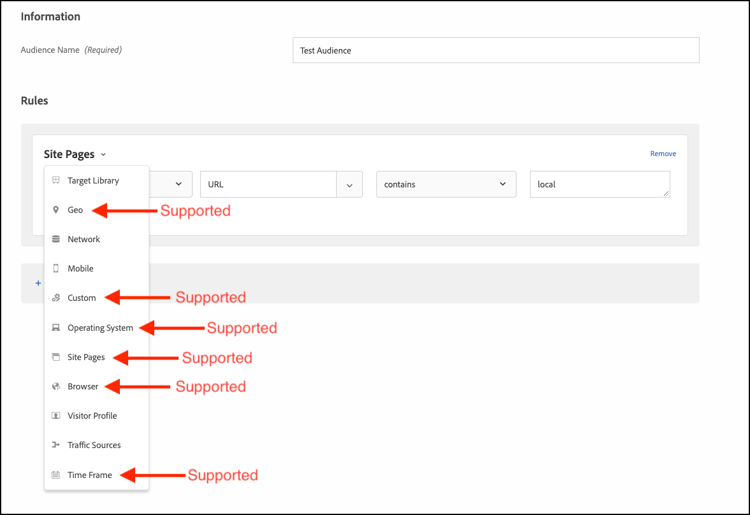The image size is (750, 515).
Task: Open the contains operator dropdown
Action: pyautogui.click(x=446, y=185)
